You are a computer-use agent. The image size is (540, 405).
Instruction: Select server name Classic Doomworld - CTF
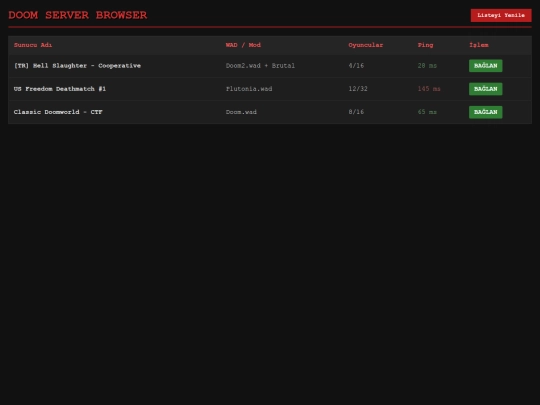coord(58,112)
